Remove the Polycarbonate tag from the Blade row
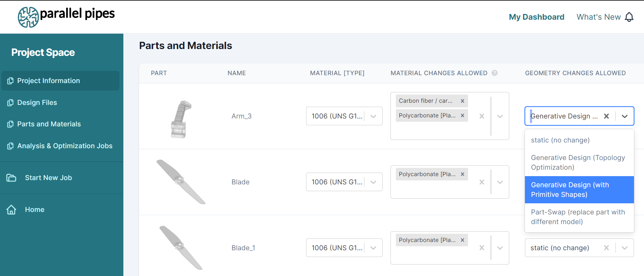The image size is (644, 276). pos(462,174)
